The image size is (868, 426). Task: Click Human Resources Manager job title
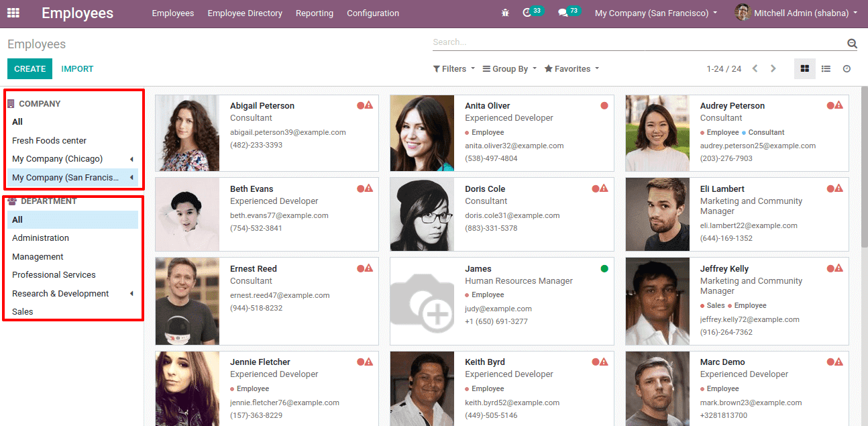click(x=519, y=280)
